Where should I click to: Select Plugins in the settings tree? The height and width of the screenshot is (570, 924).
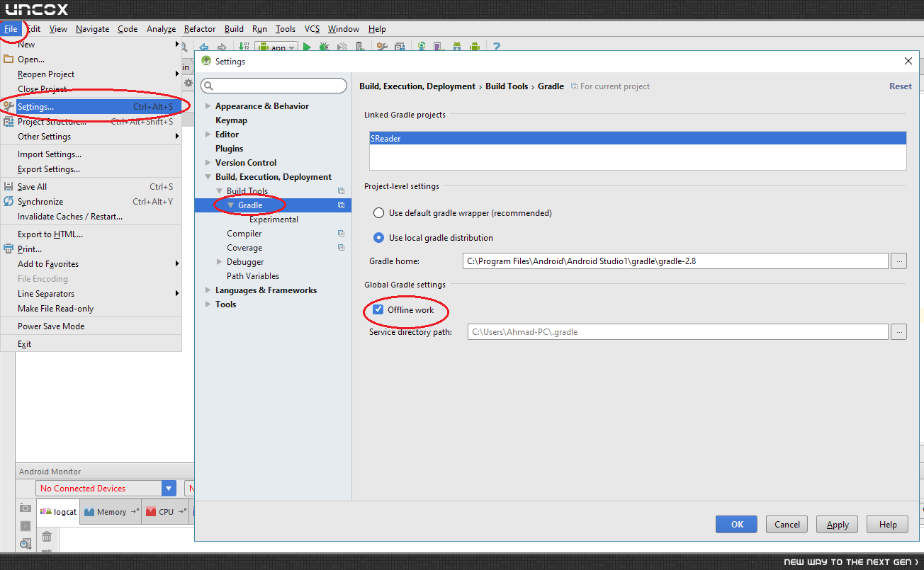click(x=229, y=149)
